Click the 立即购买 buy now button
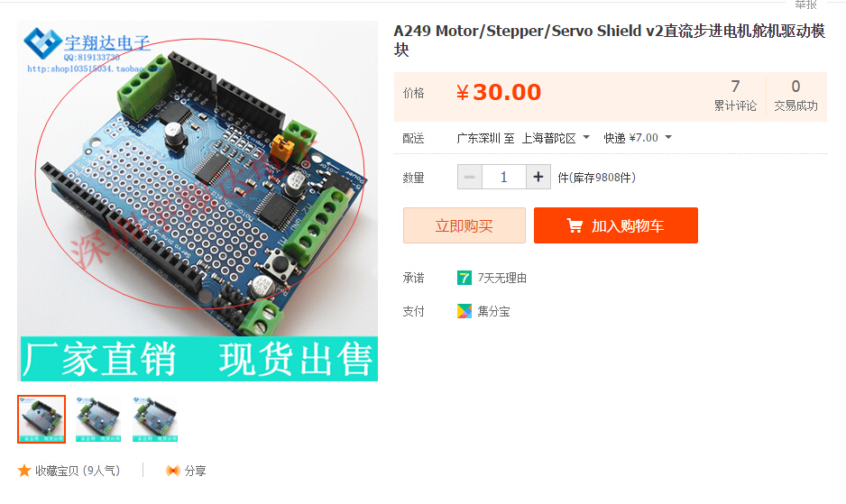Screen dimensions: 846x504 [x=464, y=225]
